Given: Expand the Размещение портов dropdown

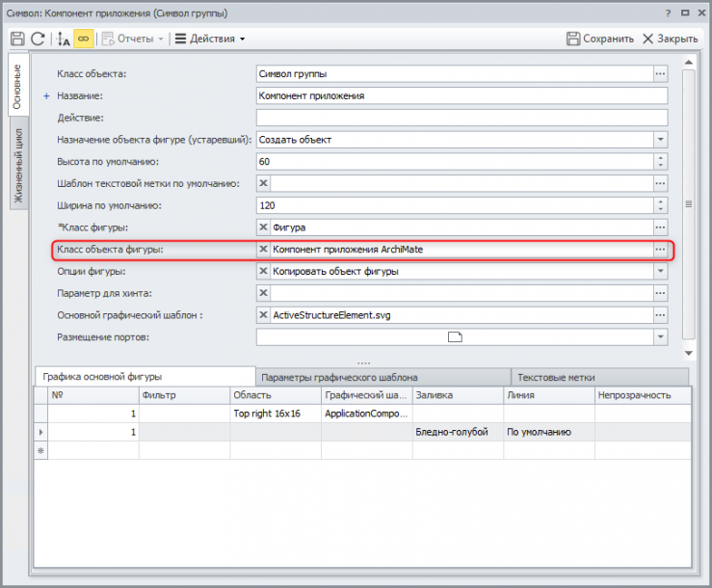Looking at the screenshot, I should (660, 336).
